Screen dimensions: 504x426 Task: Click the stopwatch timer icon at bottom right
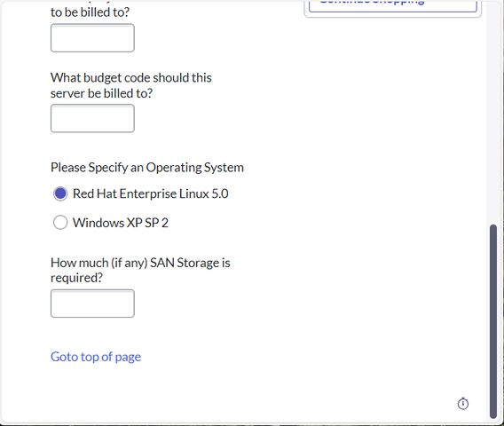click(x=463, y=404)
